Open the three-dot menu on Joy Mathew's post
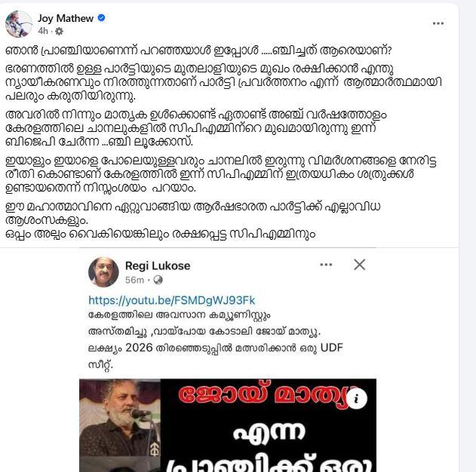The image size is (476, 472). [438, 23]
